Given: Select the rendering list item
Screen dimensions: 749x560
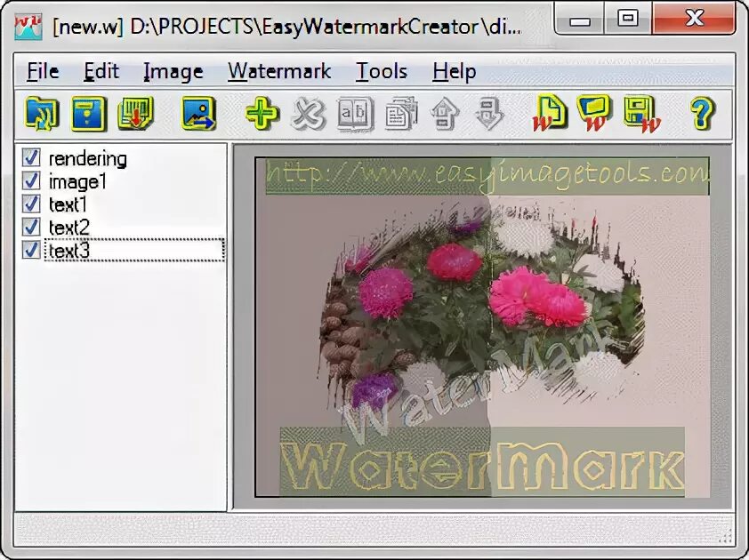Looking at the screenshot, I should pos(88,158).
